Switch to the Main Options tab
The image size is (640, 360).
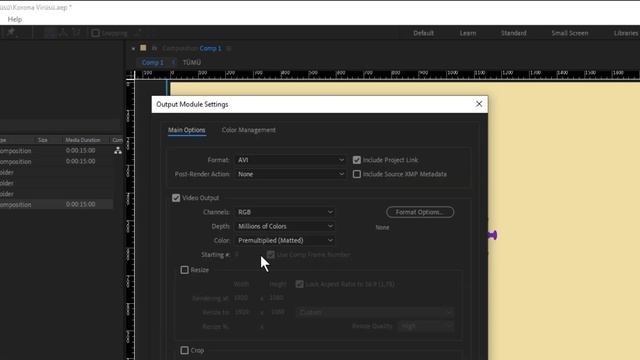pyautogui.click(x=187, y=130)
